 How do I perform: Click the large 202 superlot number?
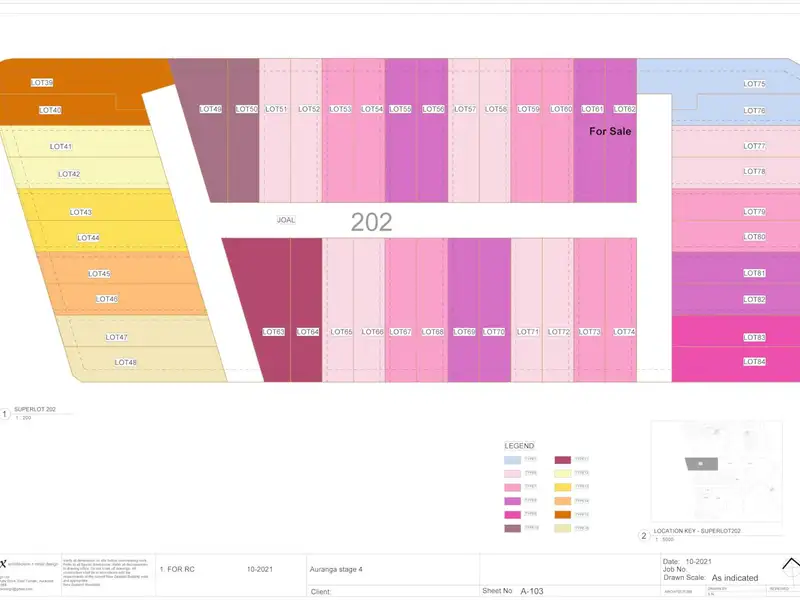(371, 222)
